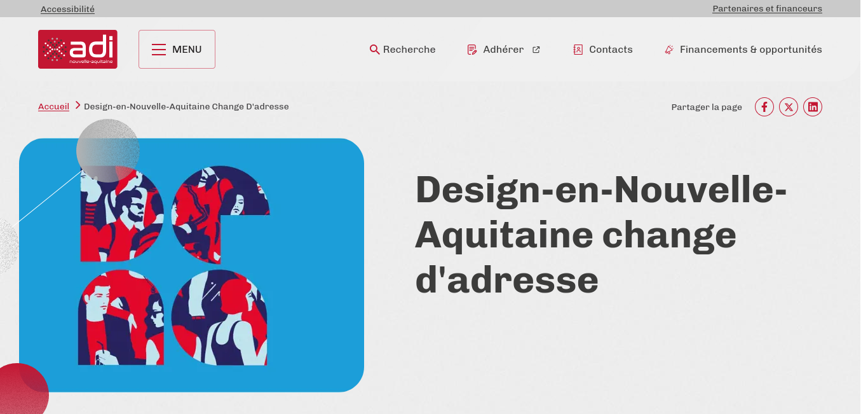Click the Financements party popper icon
This screenshot has width=868, height=414.
click(668, 50)
